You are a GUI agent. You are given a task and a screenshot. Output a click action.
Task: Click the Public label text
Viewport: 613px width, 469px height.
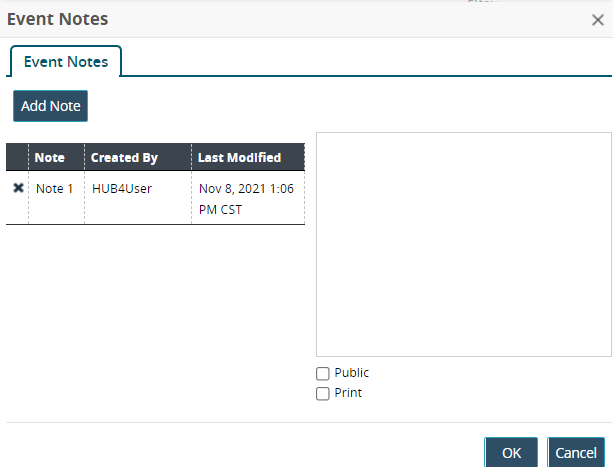tap(352, 373)
